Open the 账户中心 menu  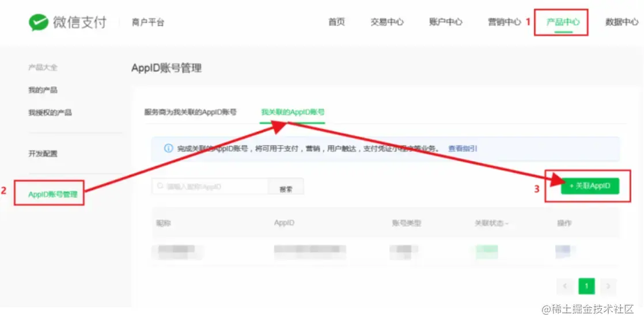pos(446,22)
